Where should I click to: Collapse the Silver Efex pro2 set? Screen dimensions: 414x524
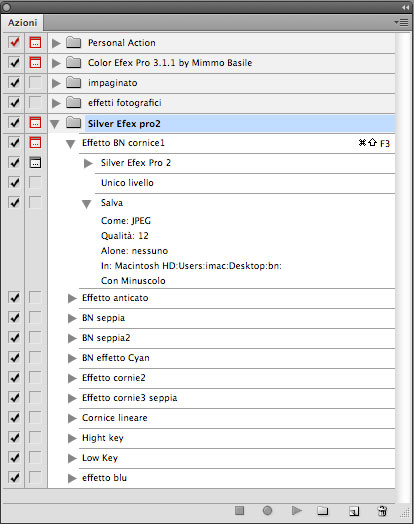[54, 124]
